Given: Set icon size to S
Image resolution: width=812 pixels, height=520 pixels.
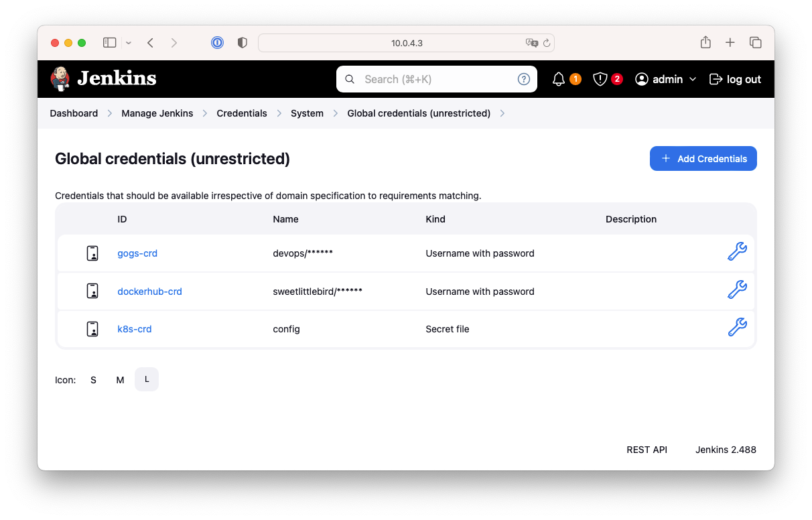Looking at the screenshot, I should (93, 380).
